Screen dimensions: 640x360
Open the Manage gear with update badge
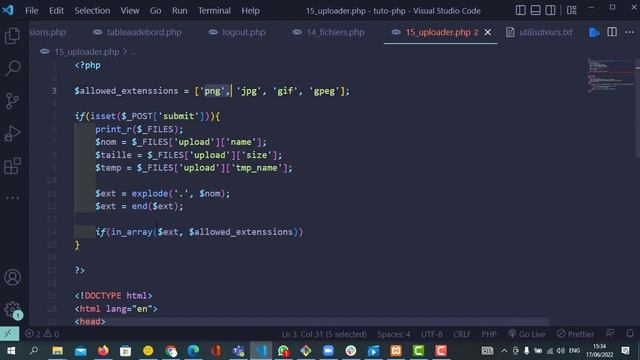pyautogui.click(x=13, y=310)
